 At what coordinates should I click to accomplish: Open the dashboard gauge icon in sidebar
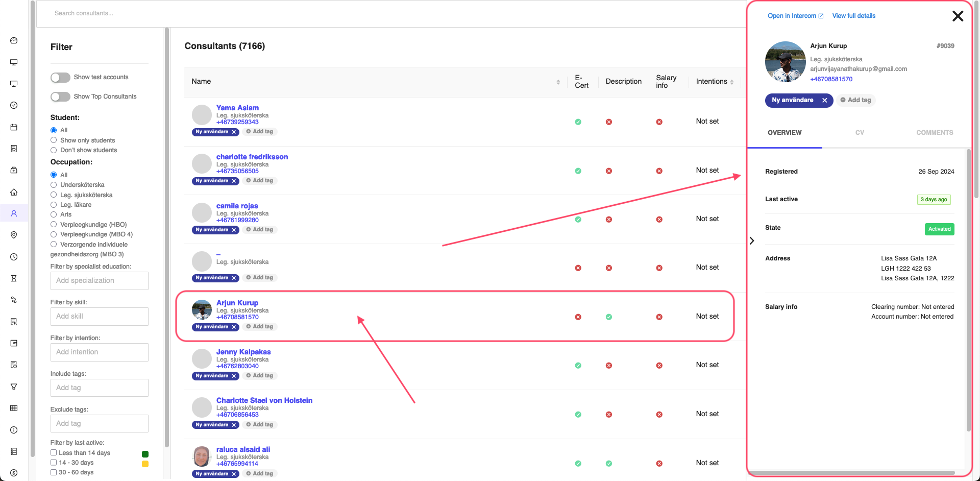(x=14, y=41)
